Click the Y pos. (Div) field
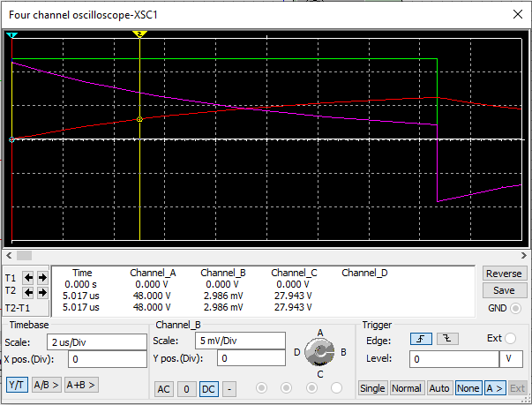This screenshot has width=532, height=405. point(251,358)
